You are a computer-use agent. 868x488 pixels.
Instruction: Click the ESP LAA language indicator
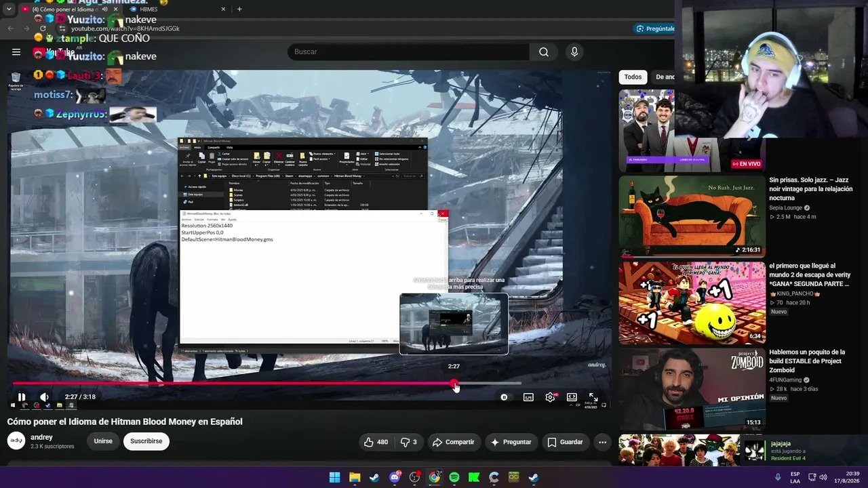pyautogui.click(x=795, y=477)
